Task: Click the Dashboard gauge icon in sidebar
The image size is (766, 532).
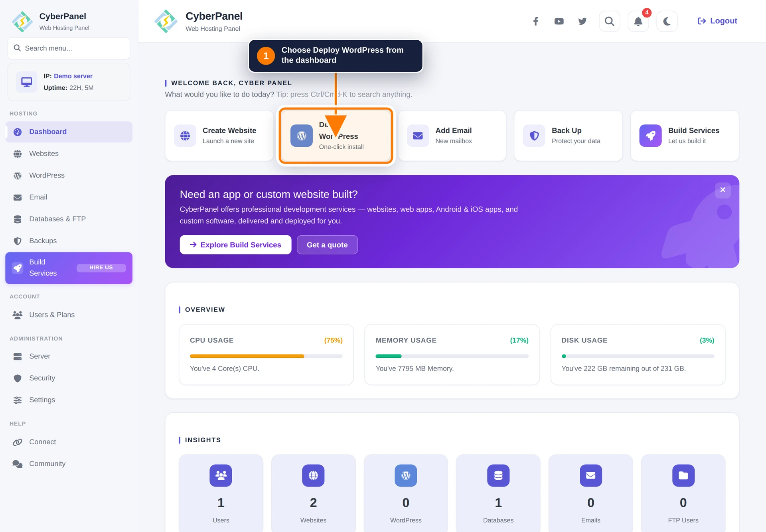Action: [18, 132]
